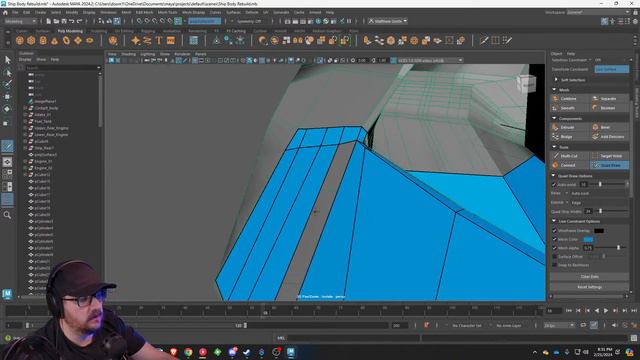Viewport: 640px width, 360px height.
Task: Enable the Surface Offset checkbox
Action: tap(554, 257)
